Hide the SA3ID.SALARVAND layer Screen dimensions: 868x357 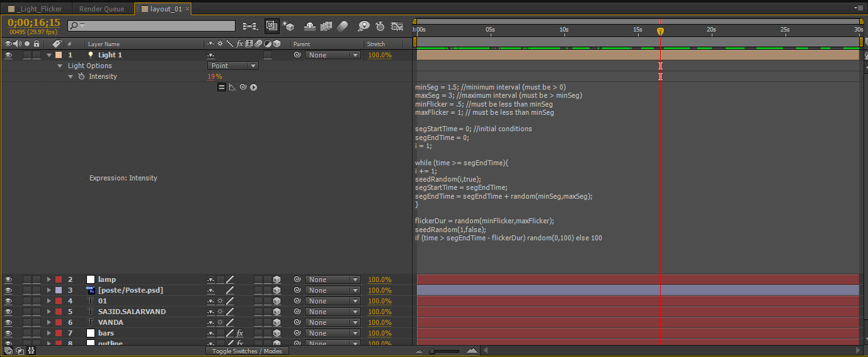tap(8, 312)
